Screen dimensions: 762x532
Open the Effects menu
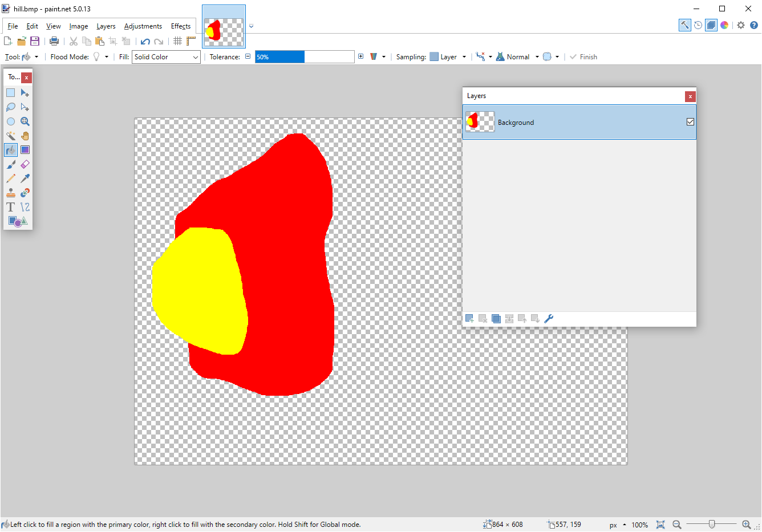pos(181,26)
